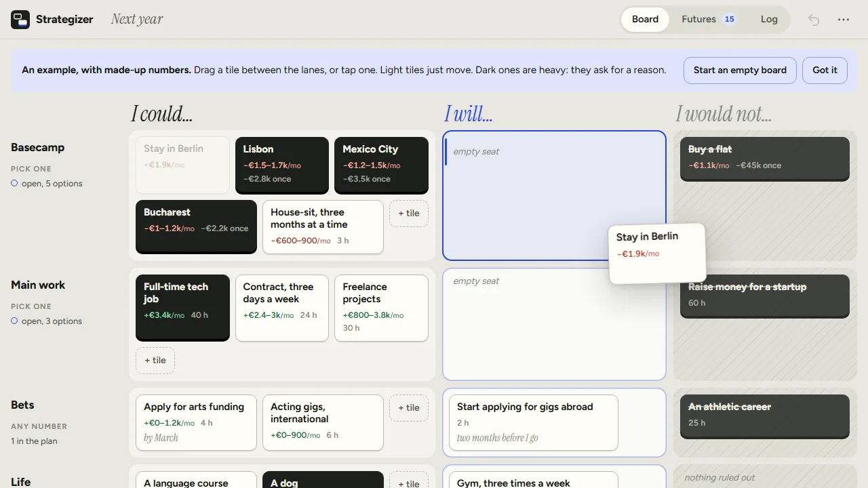The height and width of the screenshot is (488, 868).
Task: Tap the Full-time tech job tile
Action: [182, 307]
